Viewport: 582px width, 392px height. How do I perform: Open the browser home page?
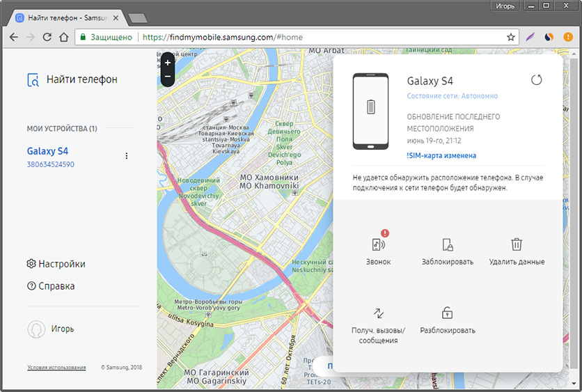pos(64,37)
